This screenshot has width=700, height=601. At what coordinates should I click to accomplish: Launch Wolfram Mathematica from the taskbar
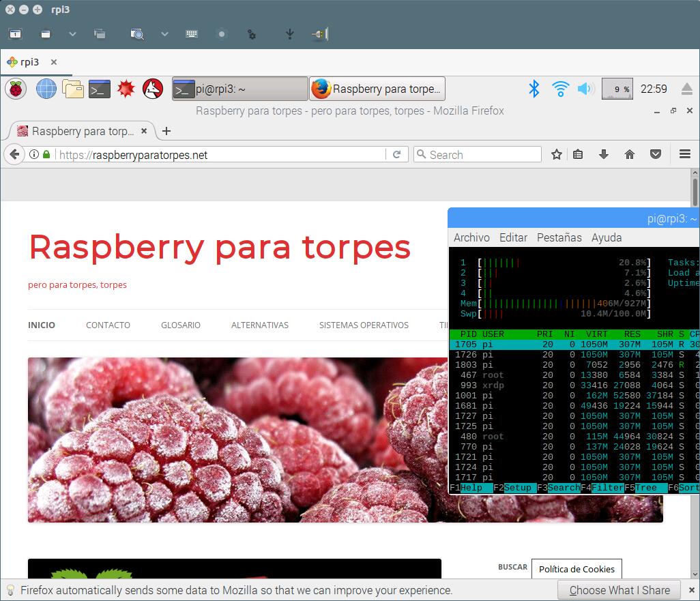pos(127,89)
